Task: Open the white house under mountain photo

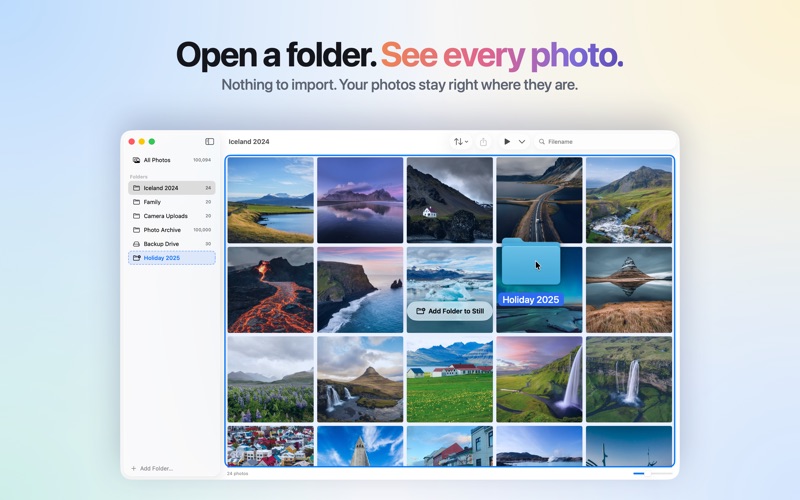Action: pyautogui.click(x=450, y=200)
